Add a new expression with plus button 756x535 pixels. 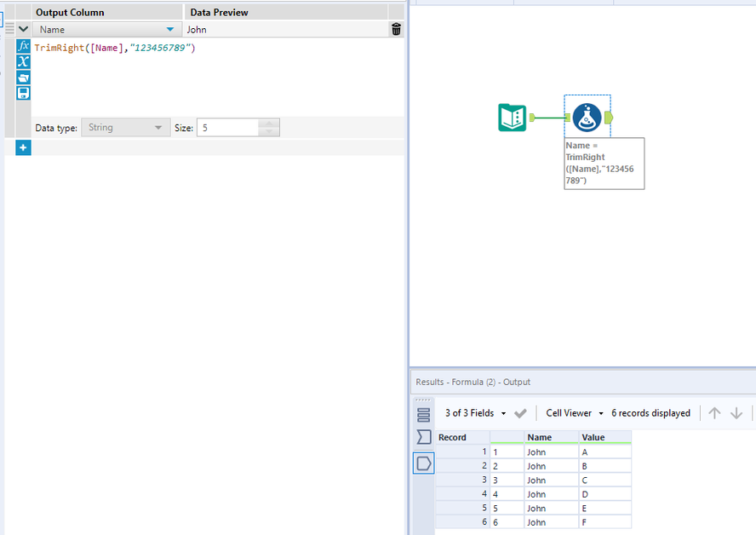[x=23, y=147]
